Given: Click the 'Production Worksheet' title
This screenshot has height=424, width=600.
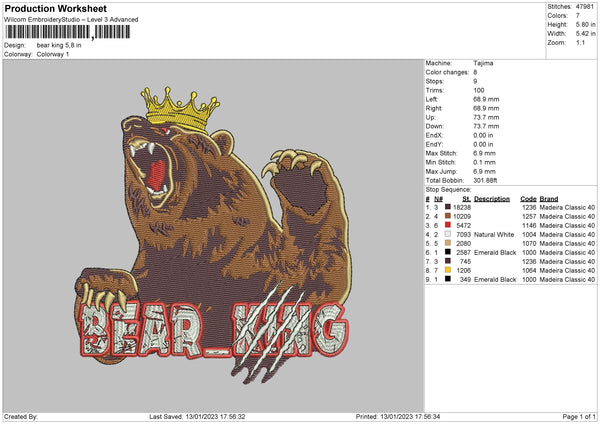Looking at the screenshot, I should [55, 8].
